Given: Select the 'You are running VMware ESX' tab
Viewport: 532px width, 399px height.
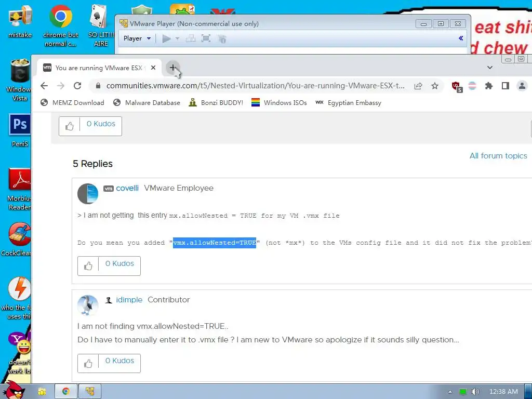Looking at the screenshot, I should coord(99,68).
